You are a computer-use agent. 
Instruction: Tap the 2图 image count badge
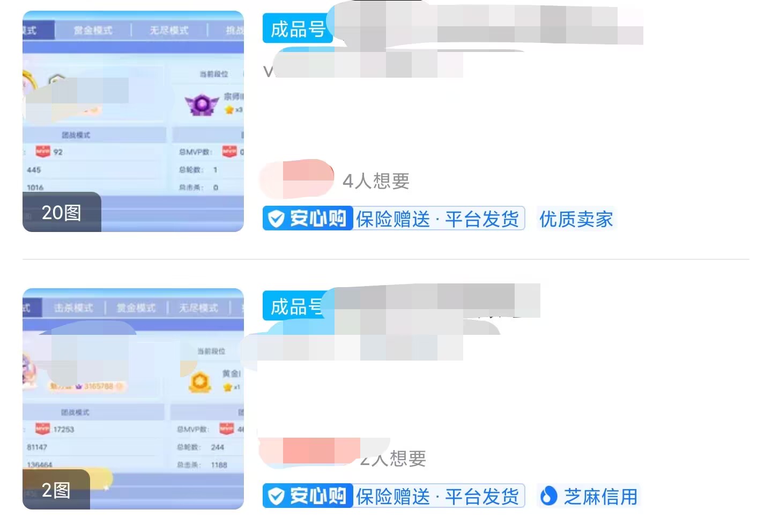[x=56, y=490]
